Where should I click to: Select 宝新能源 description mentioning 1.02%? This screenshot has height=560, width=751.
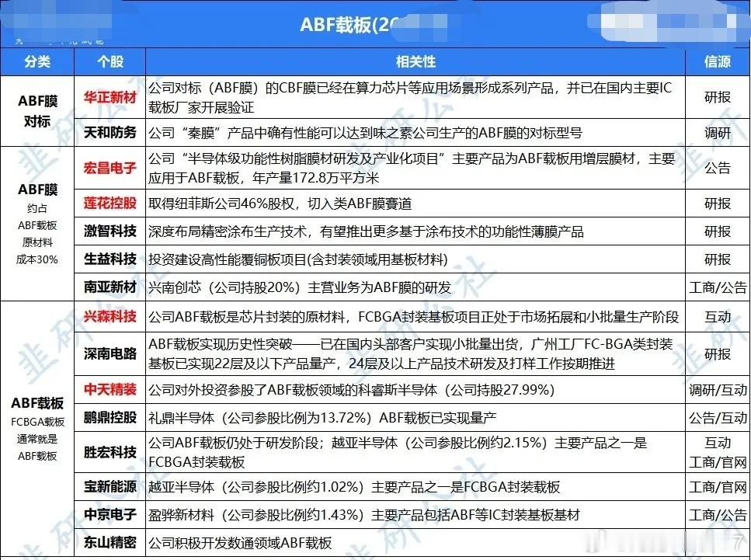point(354,487)
